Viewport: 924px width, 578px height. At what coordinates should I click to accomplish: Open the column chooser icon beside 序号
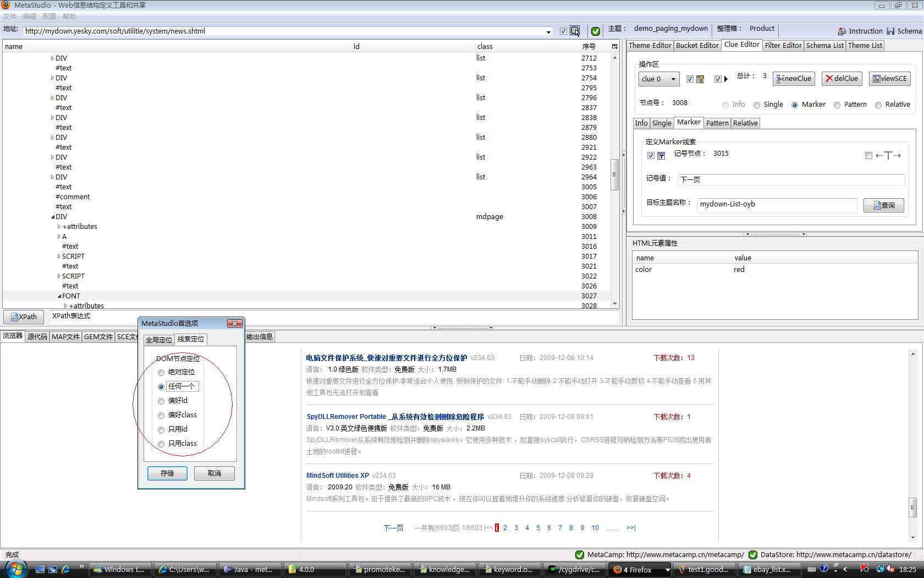[x=614, y=46]
